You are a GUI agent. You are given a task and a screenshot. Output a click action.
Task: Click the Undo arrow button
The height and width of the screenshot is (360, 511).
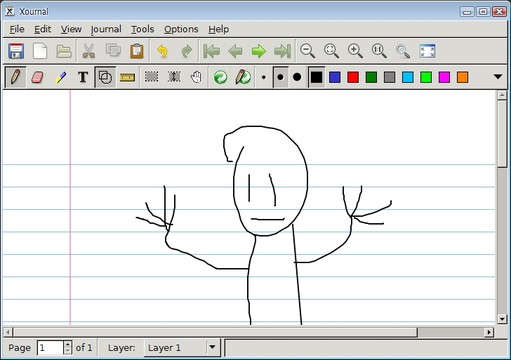click(x=162, y=51)
